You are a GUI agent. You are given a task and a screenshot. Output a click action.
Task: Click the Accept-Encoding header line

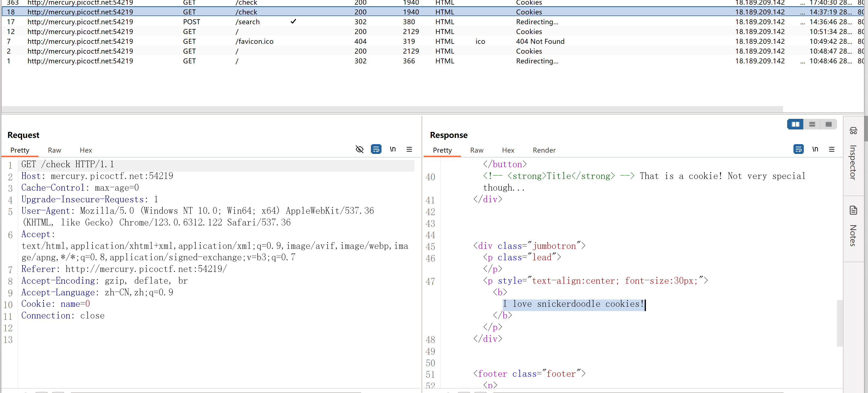[104, 280]
